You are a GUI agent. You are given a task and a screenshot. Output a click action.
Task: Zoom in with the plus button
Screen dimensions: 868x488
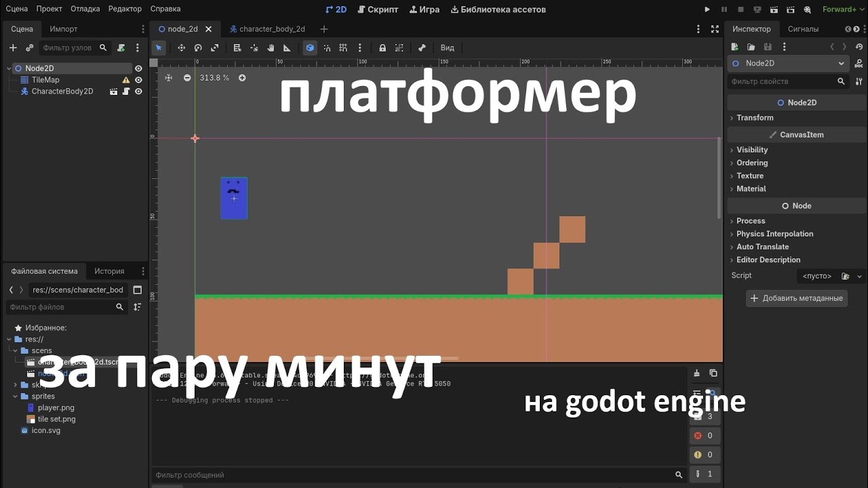pos(242,78)
